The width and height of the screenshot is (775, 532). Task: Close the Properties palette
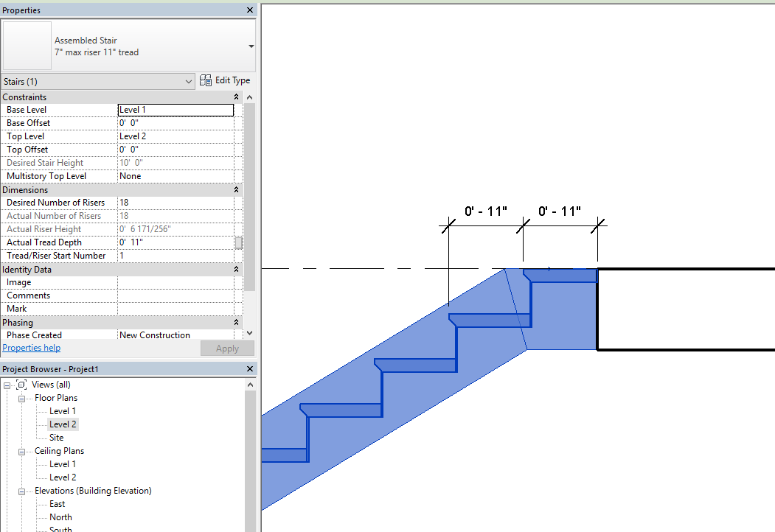point(249,10)
